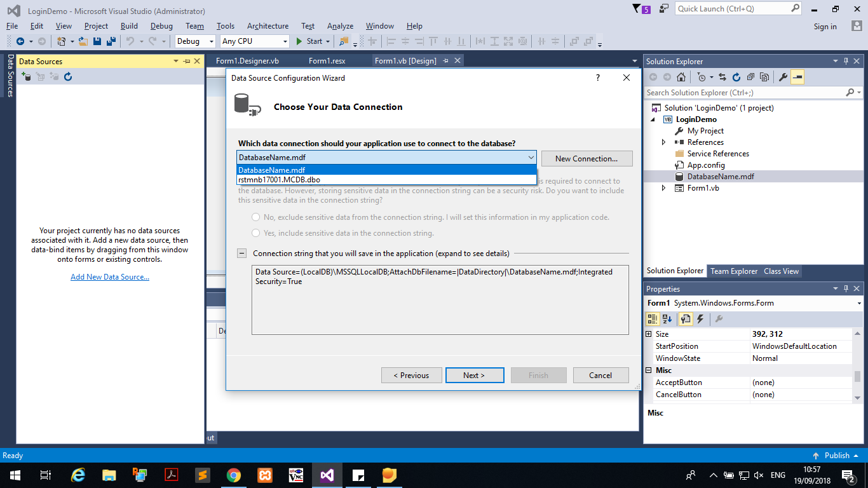The width and height of the screenshot is (868, 488).
Task: Open Windows Action Center notifications
Action: [848, 475]
